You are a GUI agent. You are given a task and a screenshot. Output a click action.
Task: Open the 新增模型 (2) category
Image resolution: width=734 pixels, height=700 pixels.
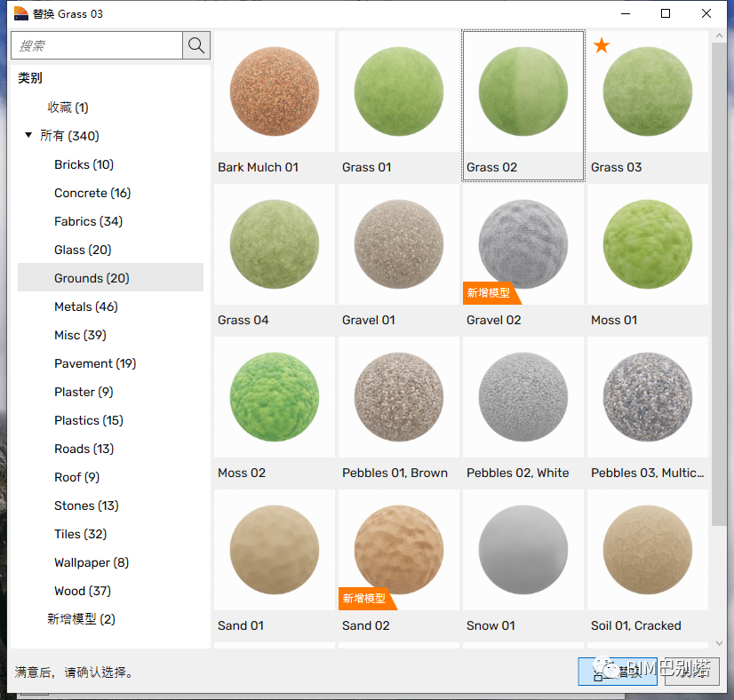click(81, 619)
